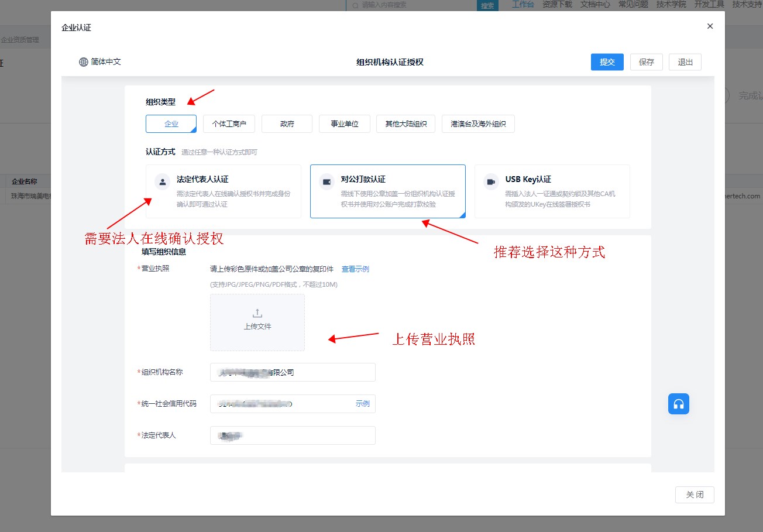The width and height of the screenshot is (763, 532).
Task: Focus the 组织机构名称 input field
Action: tap(293, 372)
